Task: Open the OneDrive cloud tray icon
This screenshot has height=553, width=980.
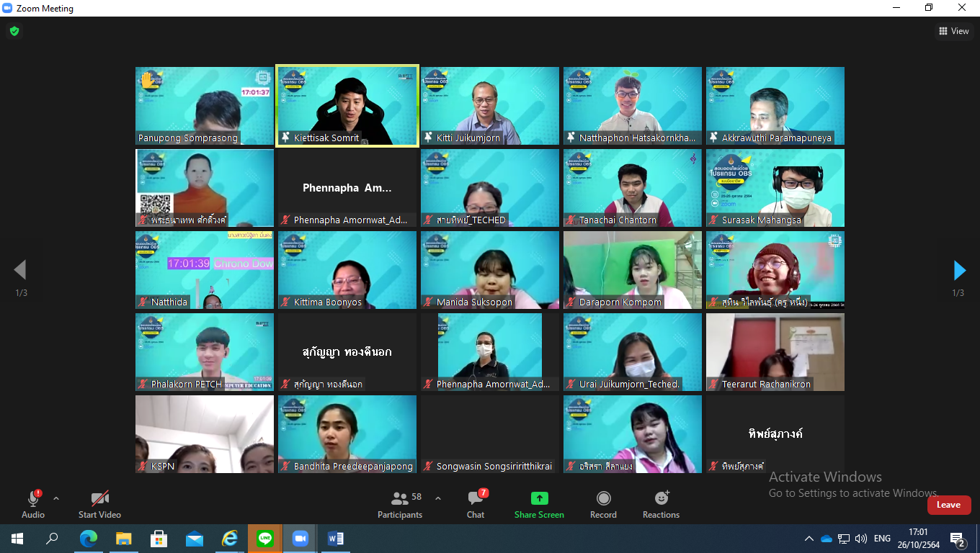Action: coord(827,539)
